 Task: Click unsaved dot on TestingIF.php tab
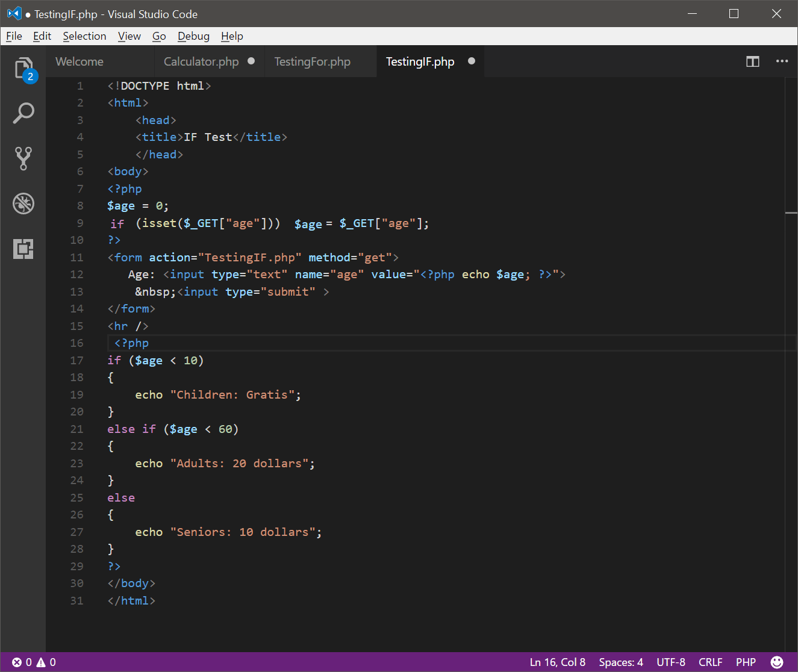(x=472, y=61)
